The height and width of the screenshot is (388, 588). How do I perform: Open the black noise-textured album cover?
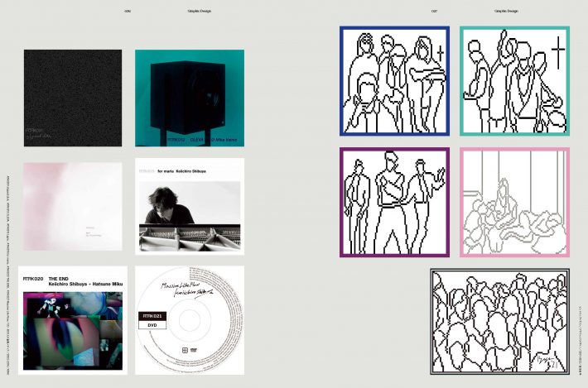[73, 98]
